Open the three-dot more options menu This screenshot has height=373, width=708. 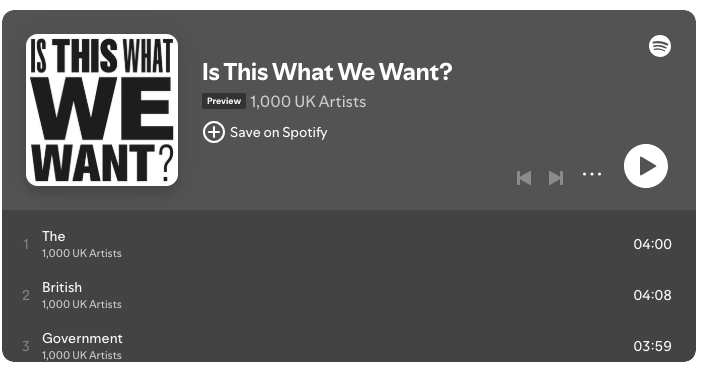[x=592, y=174]
